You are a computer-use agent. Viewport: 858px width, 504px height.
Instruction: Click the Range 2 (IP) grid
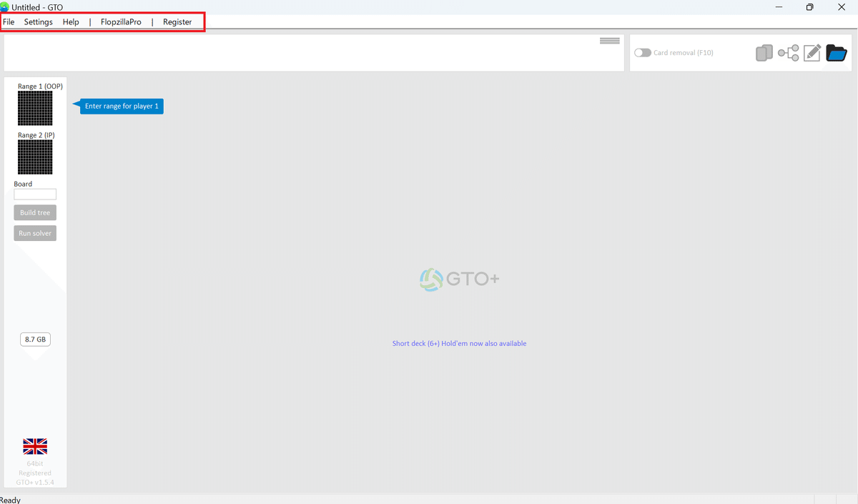[x=35, y=157]
